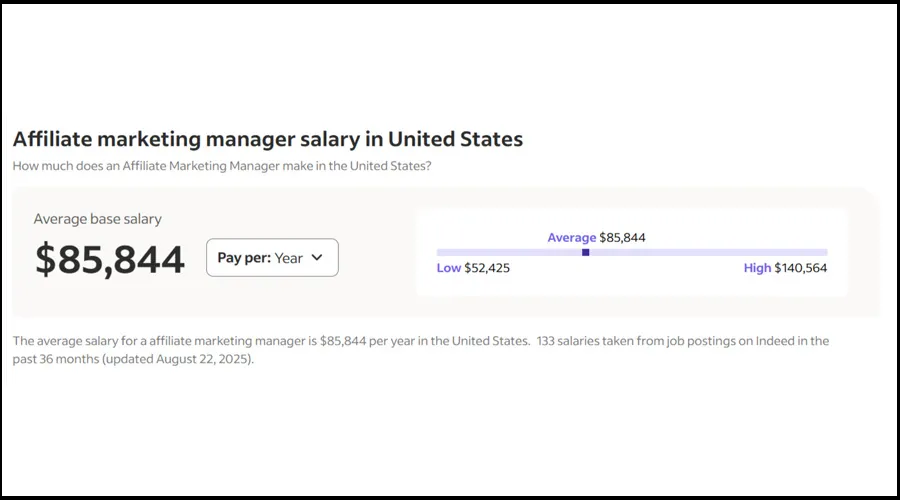This screenshot has width=900, height=500.
Task: Click the $140,564 high salary value
Action: (801, 268)
